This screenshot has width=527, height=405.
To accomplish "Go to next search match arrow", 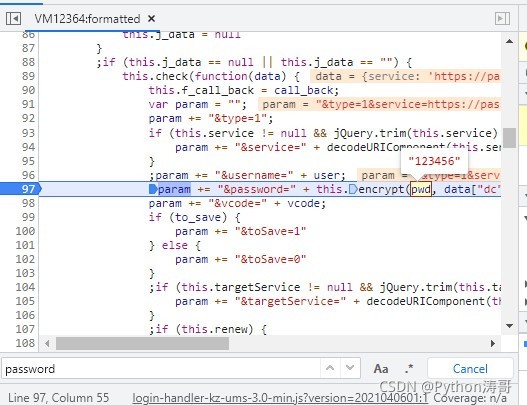I will (350, 368).
